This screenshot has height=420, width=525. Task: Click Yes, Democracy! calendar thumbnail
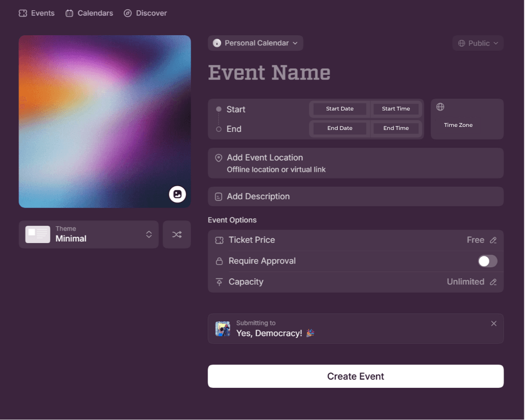223,328
